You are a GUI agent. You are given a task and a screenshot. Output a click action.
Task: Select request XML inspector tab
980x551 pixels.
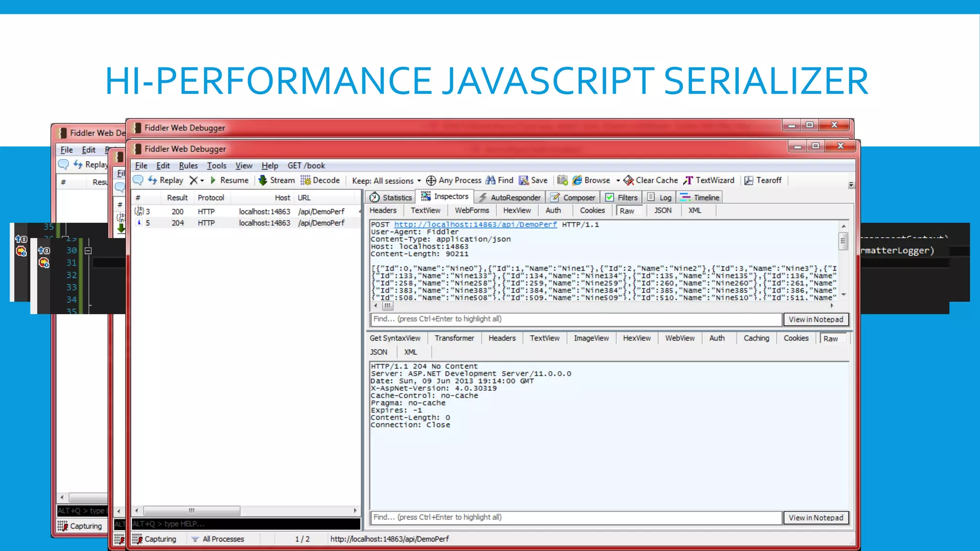[695, 210]
